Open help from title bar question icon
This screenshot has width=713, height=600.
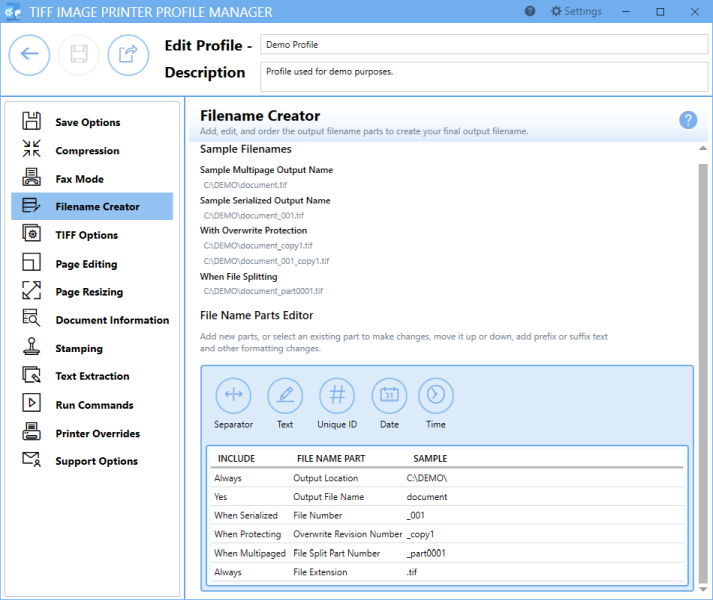pyautogui.click(x=530, y=11)
